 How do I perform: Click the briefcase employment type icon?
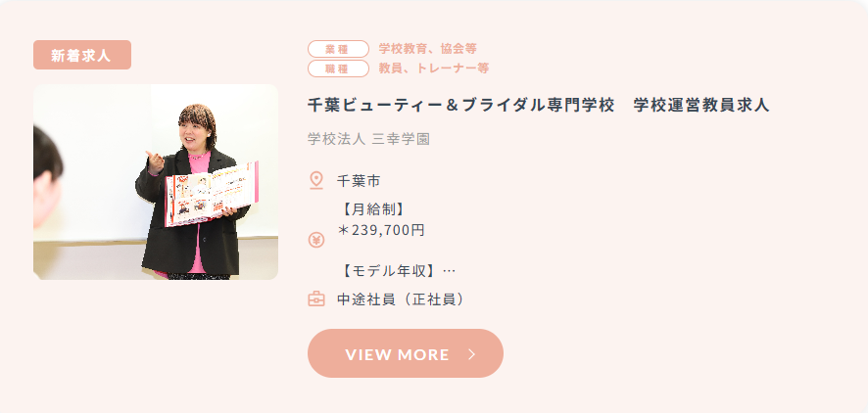point(316,299)
